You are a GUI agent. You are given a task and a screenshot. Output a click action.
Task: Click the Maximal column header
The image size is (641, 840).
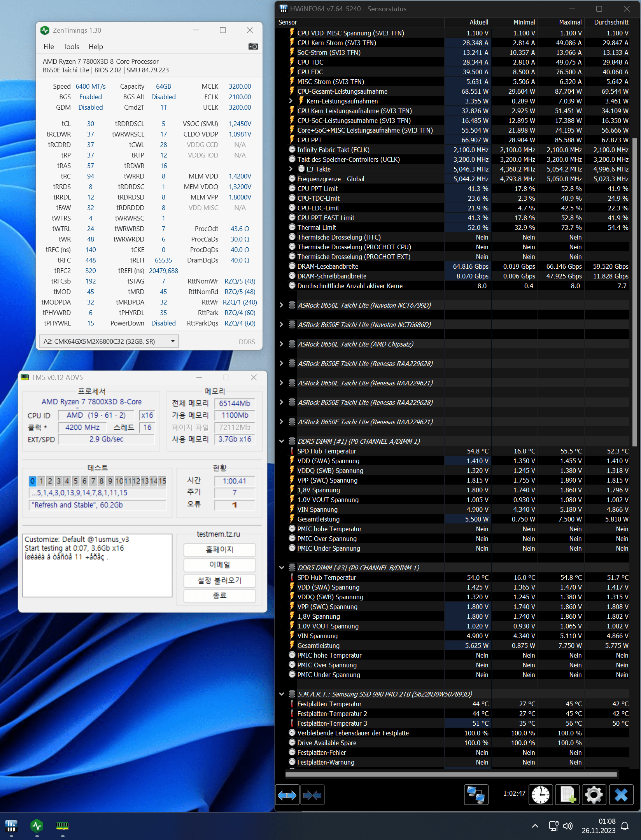(570, 23)
